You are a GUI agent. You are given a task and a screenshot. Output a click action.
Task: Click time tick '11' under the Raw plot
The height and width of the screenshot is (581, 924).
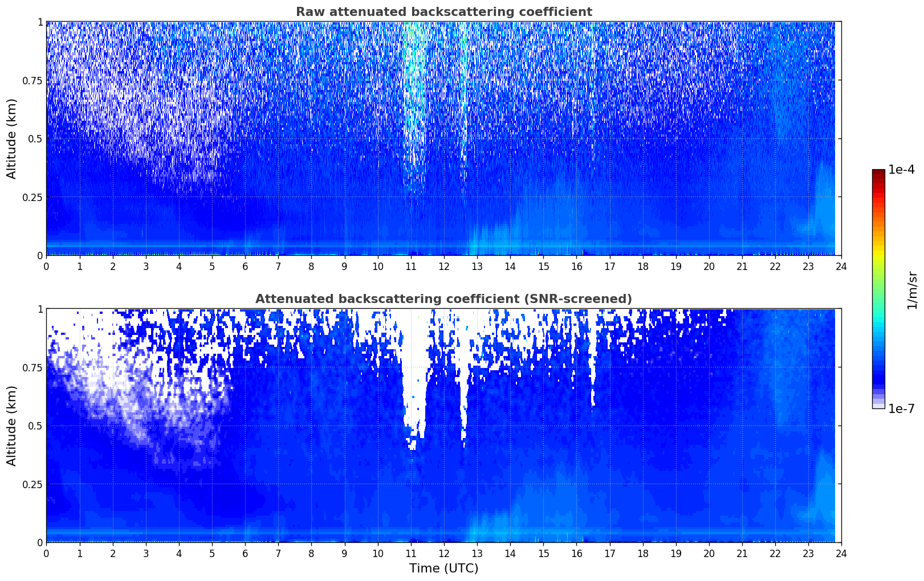(x=410, y=266)
